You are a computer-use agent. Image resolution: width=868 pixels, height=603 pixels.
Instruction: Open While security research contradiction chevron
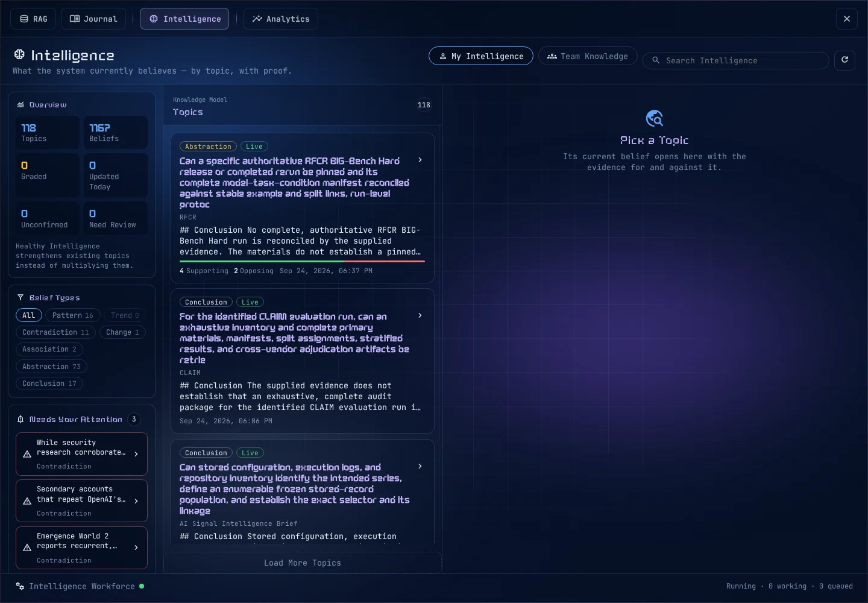point(136,454)
